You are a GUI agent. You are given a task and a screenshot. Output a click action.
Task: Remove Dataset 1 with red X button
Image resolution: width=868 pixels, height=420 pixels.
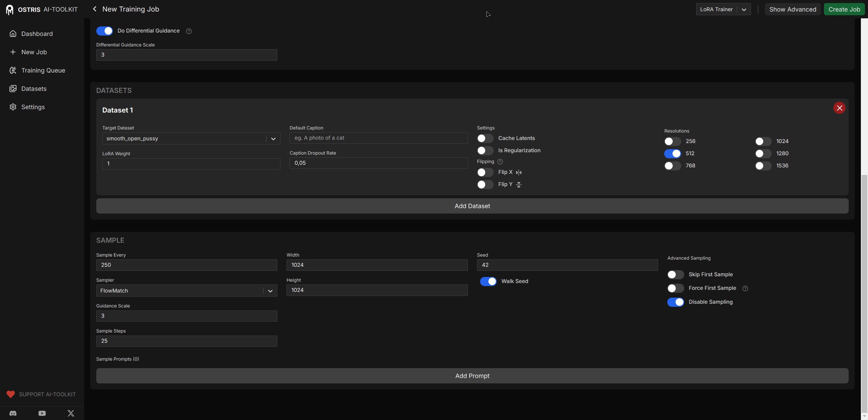(839, 108)
